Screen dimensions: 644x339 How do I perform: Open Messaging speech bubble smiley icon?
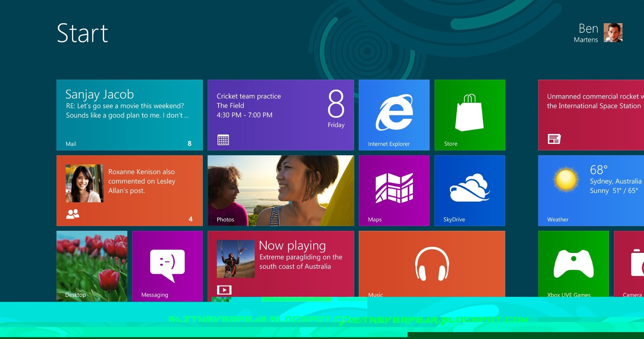tap(167, 266)
